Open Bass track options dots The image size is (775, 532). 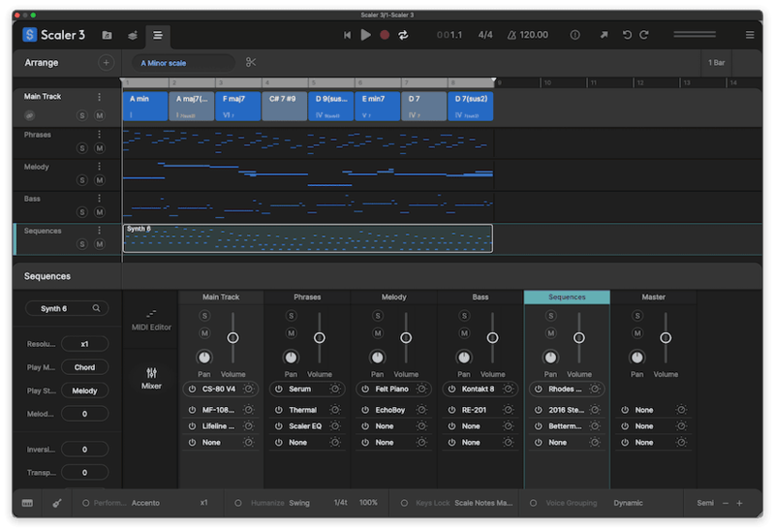[x=100, y=199]
